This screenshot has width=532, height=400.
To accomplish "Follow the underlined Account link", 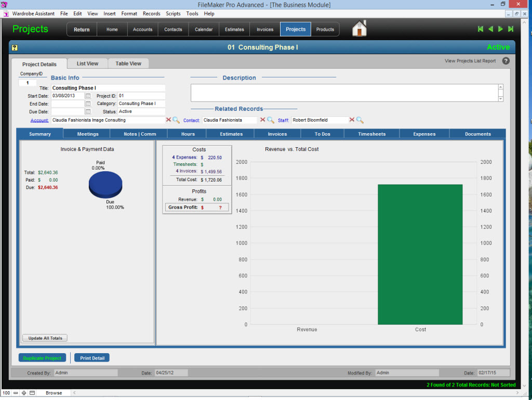I will 39,120.
